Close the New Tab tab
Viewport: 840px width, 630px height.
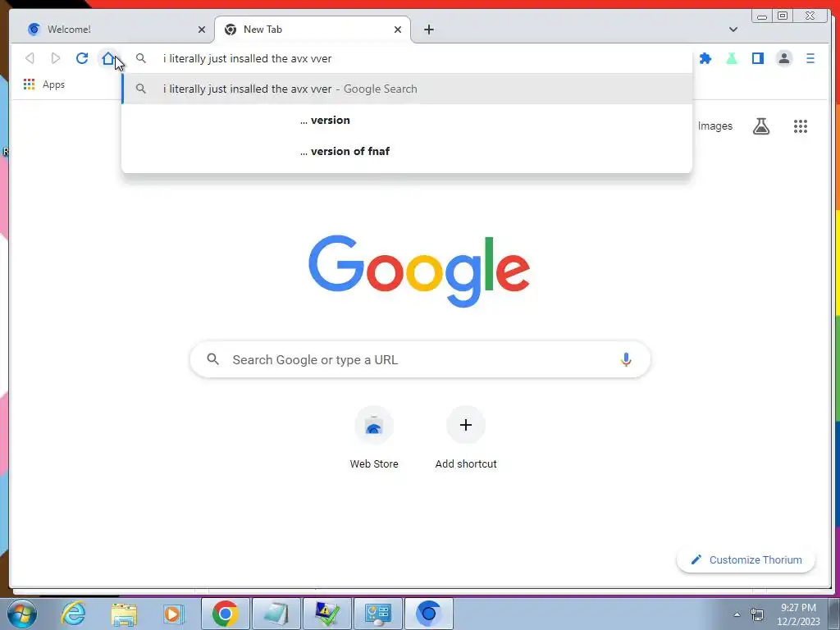pos(398,30)
